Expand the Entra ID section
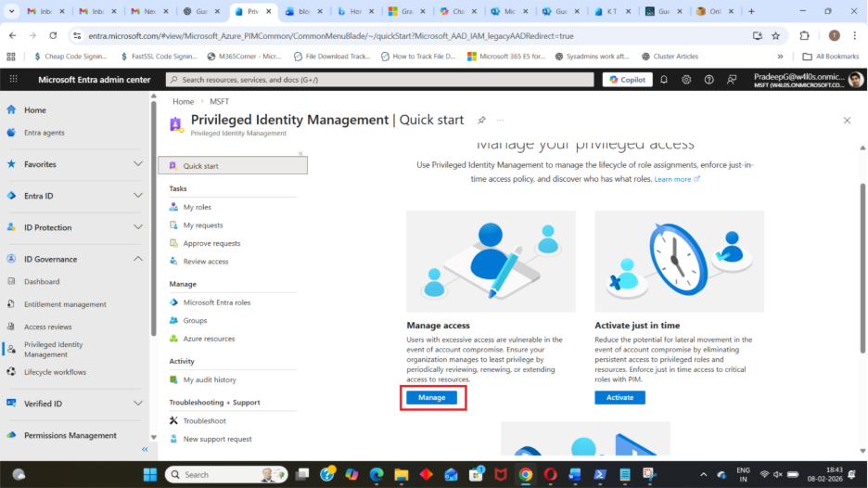This screenshot has height=488, width=868. tap(138, 196)
